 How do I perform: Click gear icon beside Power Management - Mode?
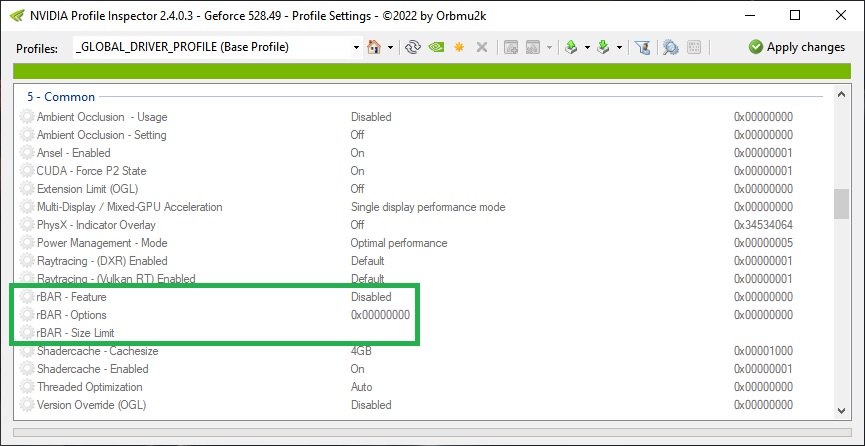coord(26,243)
